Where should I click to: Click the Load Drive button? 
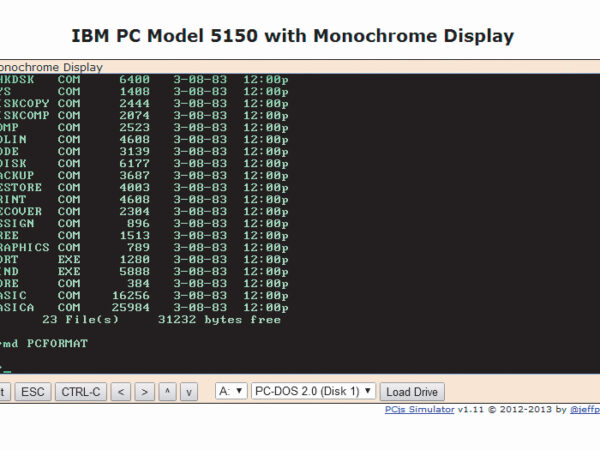[413, 391]
